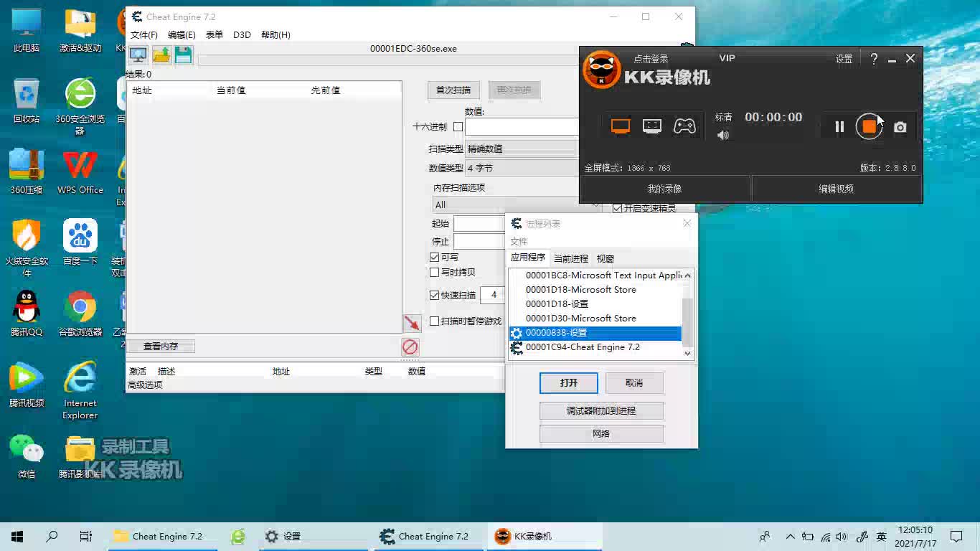Click the 打开 button in process list

click(569, 383)
